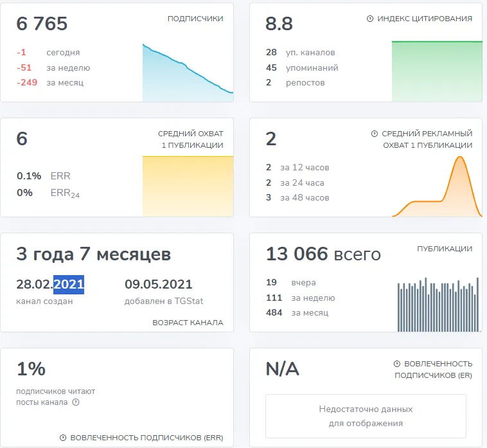Screen dimensions: 487x448
Task: Click the 09.05.2021 added to TGStat date
Action: pos(159,284)
